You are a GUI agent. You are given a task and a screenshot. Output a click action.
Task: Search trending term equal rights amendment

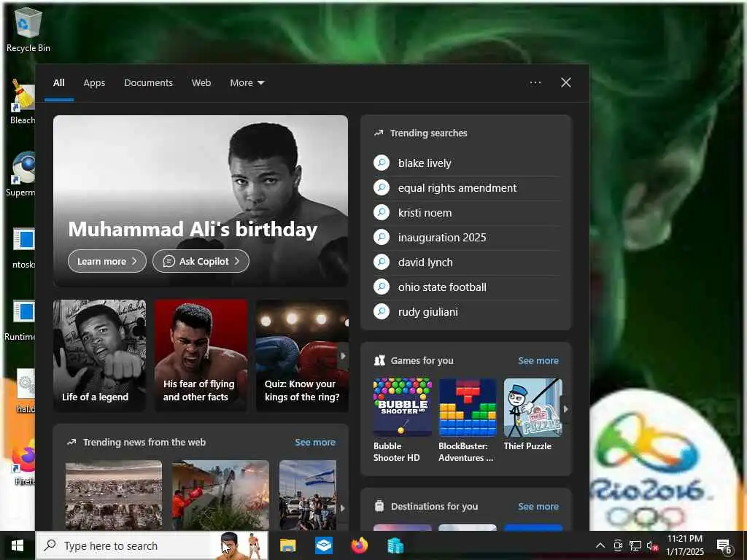click(x=457, y=188)
